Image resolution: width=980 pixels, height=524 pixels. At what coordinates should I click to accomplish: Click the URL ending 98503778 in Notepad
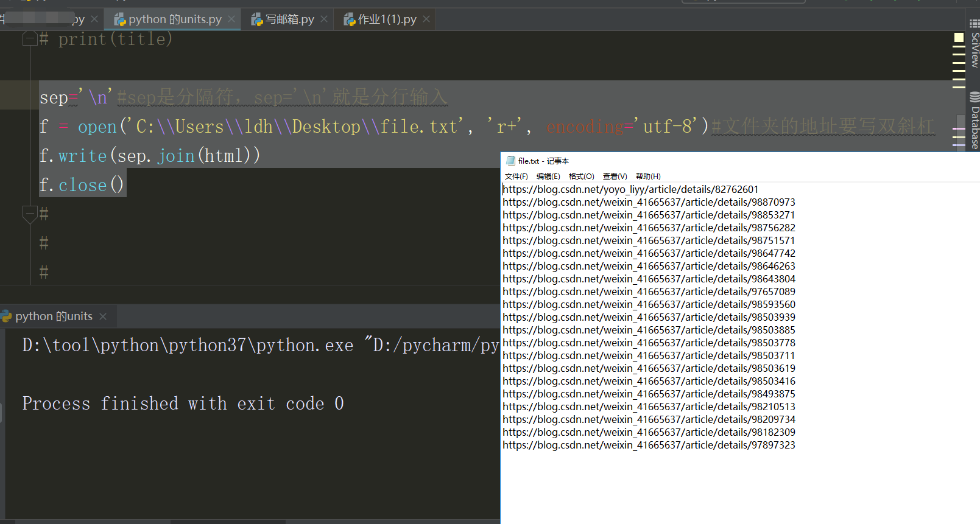(649, 343)
